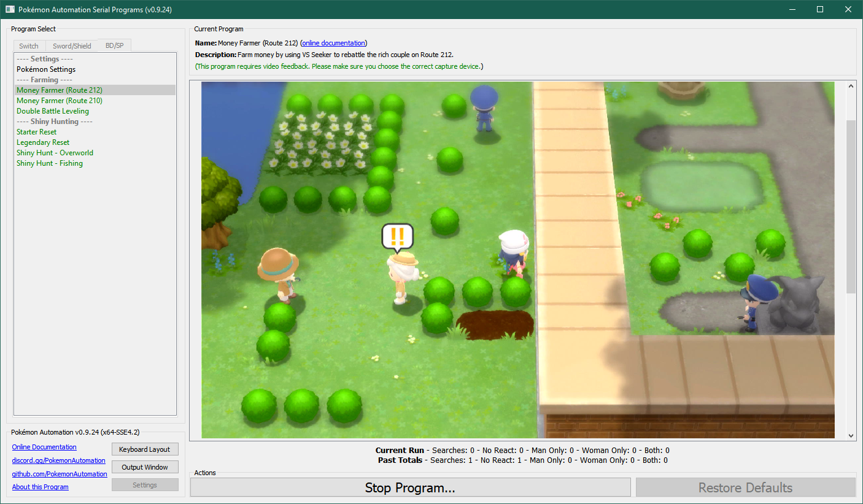Image resolution: width=863 pixels, height=504 pixels.
Task: Open the Output Window
Action: coord(145,467)
